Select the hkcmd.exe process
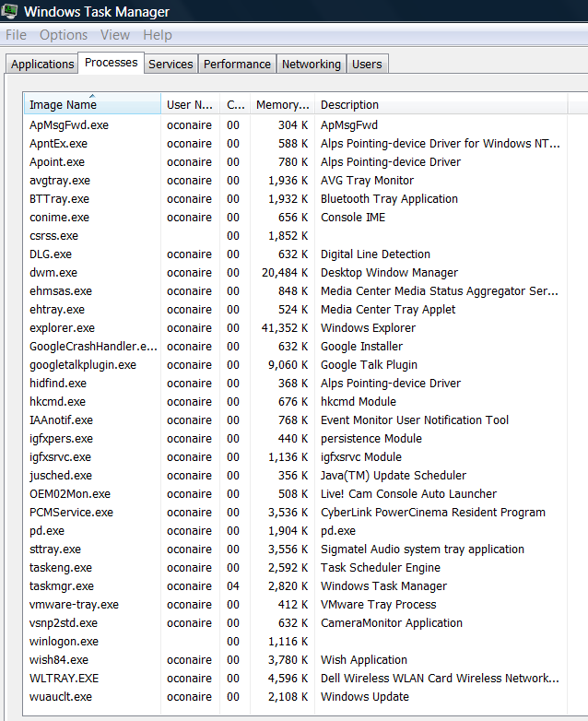This screenshot has height=721, width=588. [x=295, y=401]
